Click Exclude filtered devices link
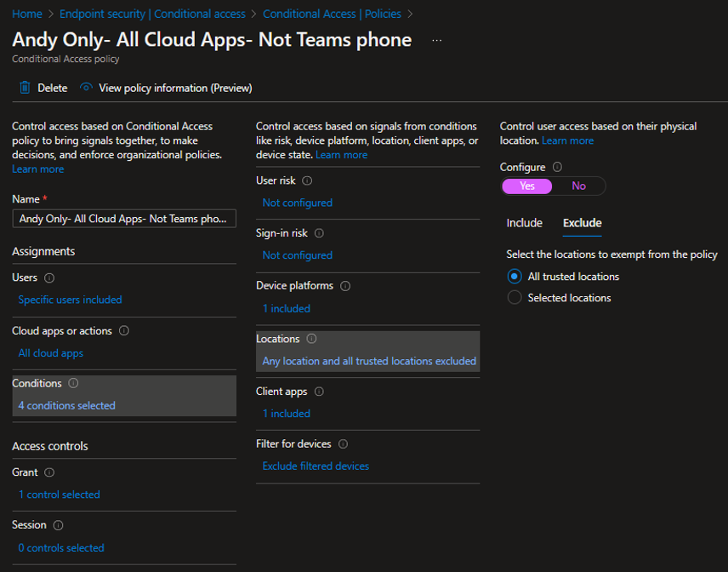 [x=316, y=466]
